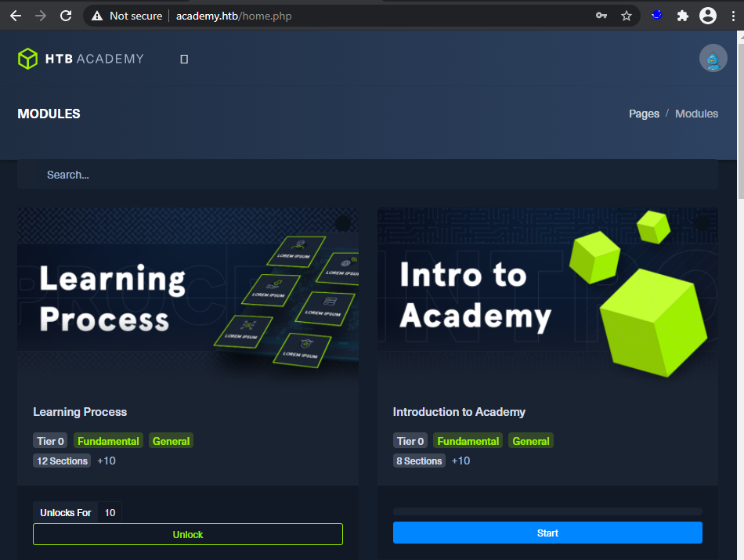Click +10 next to 8 Sections
Viewport: 744px width, 560px height.
(x=460, y=461)
